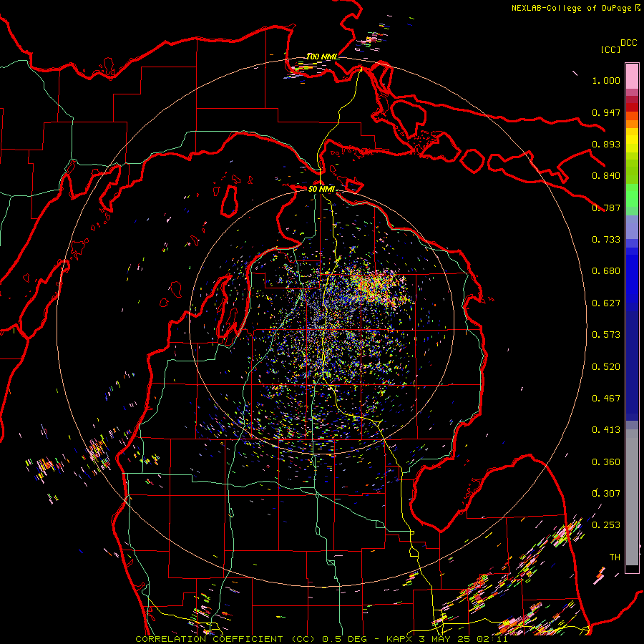Select the 0.627 legend value
The height and width of the screenshot is (644, 644).
click(x=606, y=303)
